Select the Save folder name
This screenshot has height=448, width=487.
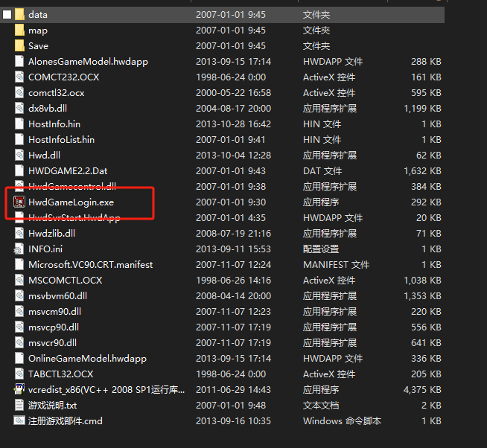pos(38,46)
